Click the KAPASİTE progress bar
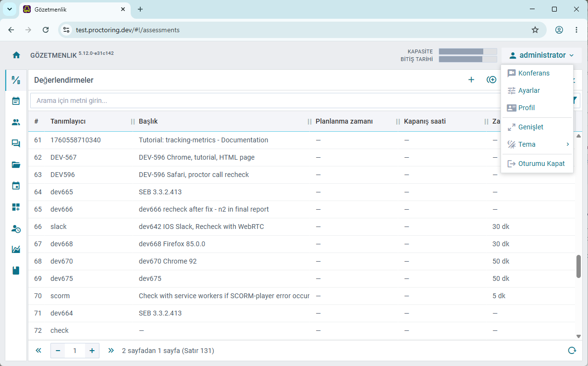Viewport: 588px width, 366px height. [468, 51]
